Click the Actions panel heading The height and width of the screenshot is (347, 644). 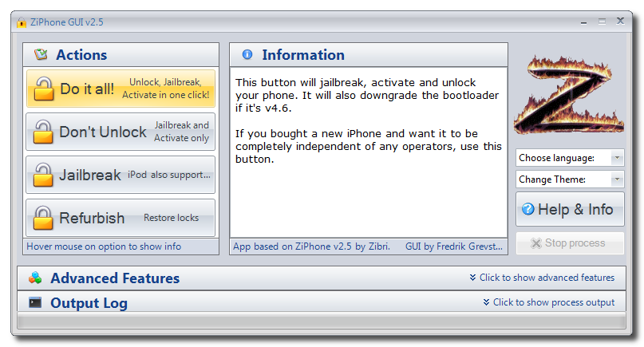[x=81, y=54]
